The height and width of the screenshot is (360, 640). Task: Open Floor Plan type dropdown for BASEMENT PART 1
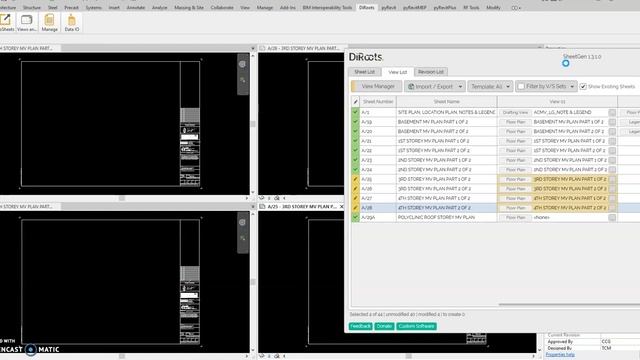pyautogui.click(x=516, y=122)
